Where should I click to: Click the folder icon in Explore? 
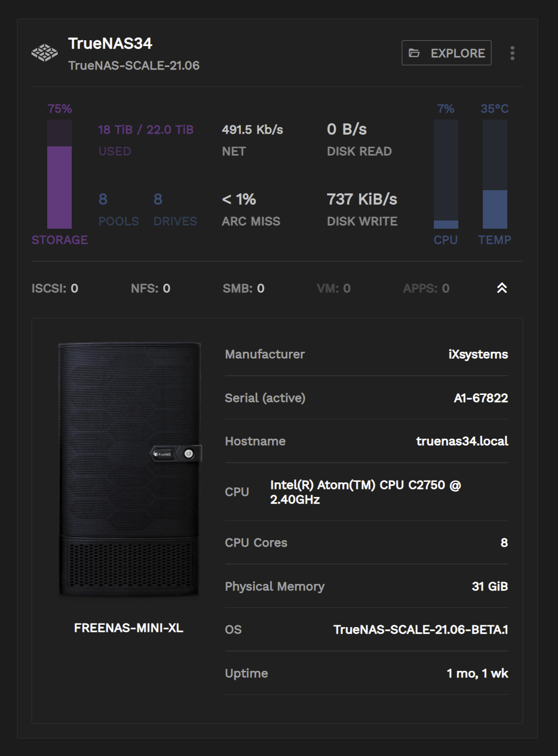point(415,53)
